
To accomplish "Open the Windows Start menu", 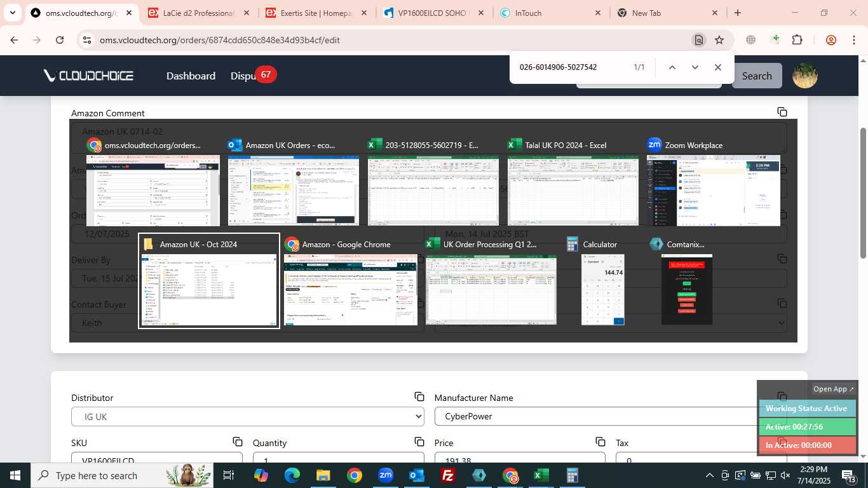I will tap(15, 475).
